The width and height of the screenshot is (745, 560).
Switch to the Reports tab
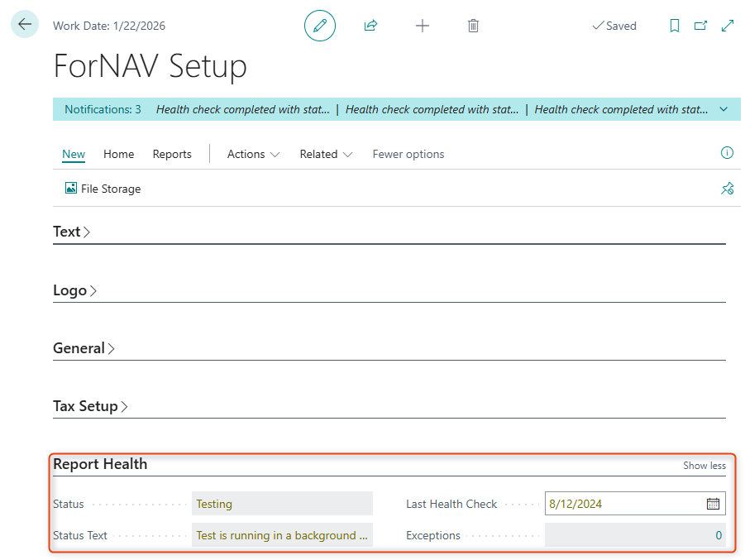[172, 154]
